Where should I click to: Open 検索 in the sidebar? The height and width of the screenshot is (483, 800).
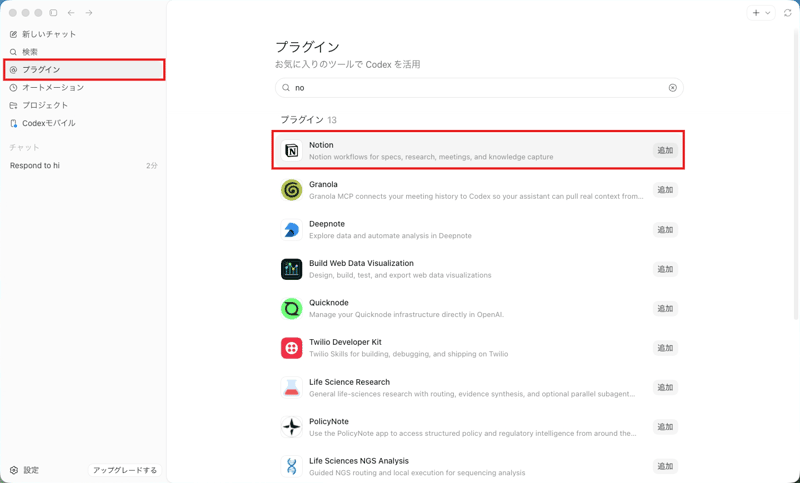[x=84, y=52]
